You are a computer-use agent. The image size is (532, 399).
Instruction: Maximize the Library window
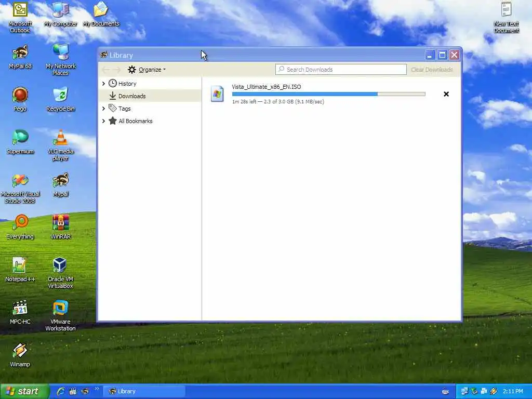pyautogui.click(x=442, y=55)
